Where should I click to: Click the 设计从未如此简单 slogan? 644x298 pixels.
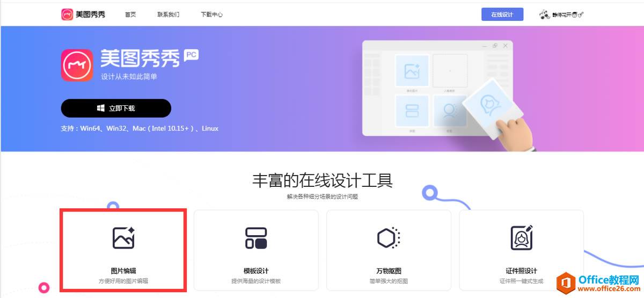(x=129, y=77)
